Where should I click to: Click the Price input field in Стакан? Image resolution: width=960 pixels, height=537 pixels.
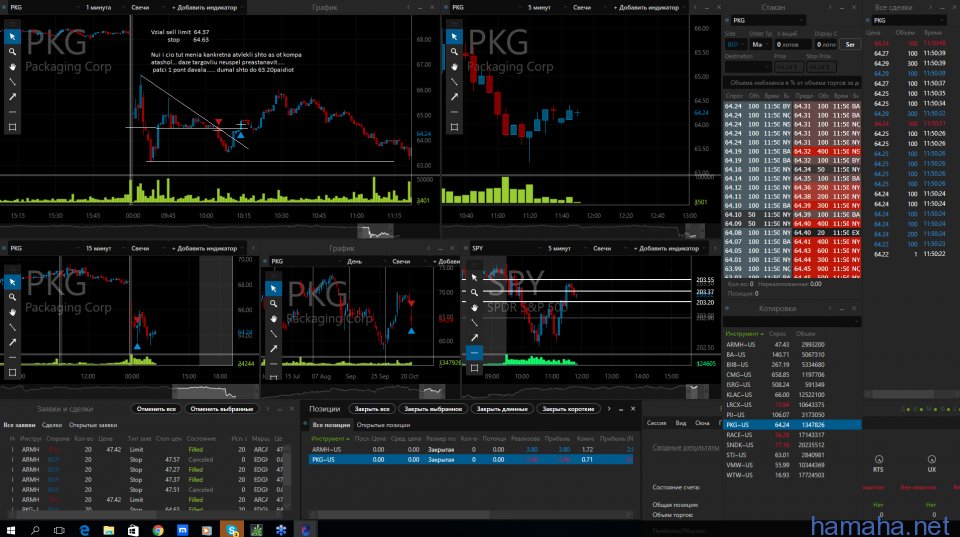click(x=789, y=67)
